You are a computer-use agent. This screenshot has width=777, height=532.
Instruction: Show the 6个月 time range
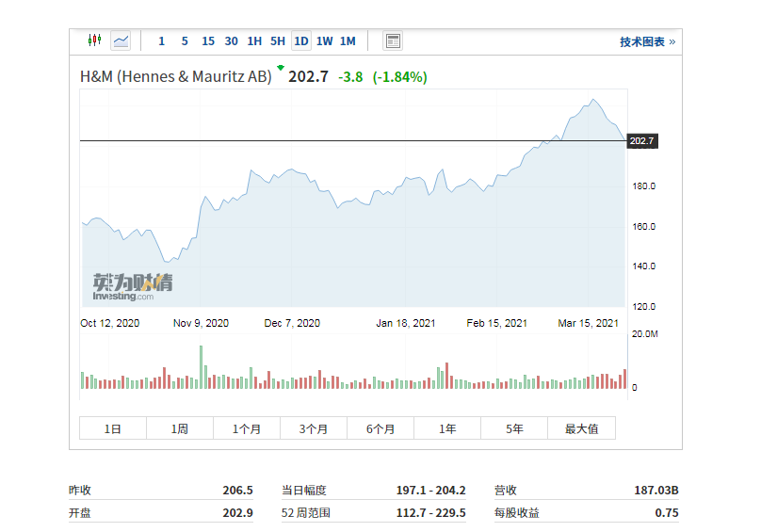380,428
